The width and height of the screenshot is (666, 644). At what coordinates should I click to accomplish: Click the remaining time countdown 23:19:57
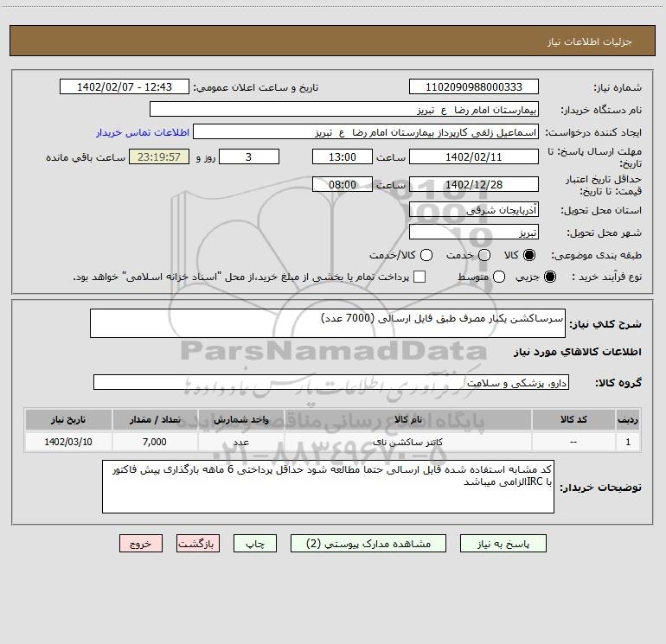point(159,156)
